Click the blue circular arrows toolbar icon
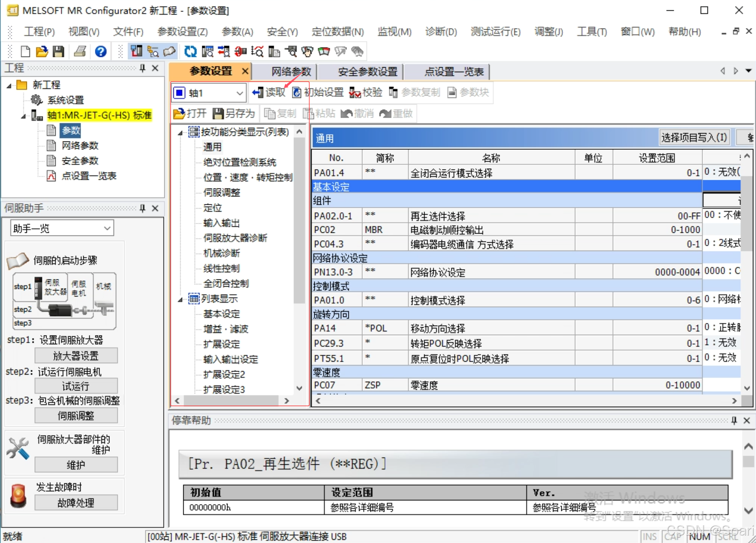 tap(190, 51)
